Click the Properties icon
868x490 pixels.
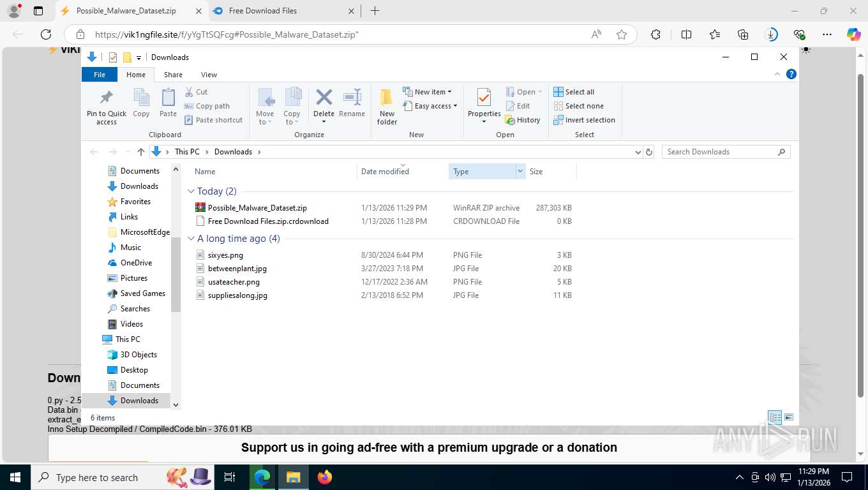point(484,98)
